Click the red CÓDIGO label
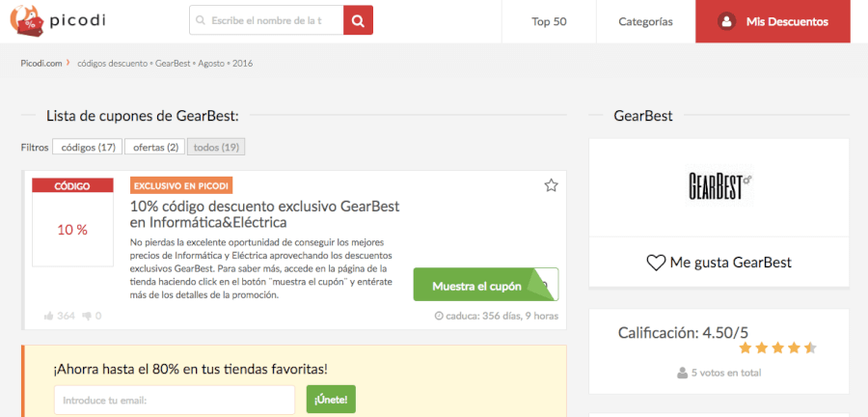This screenshot has width=868, height=417. click(72, 185)
